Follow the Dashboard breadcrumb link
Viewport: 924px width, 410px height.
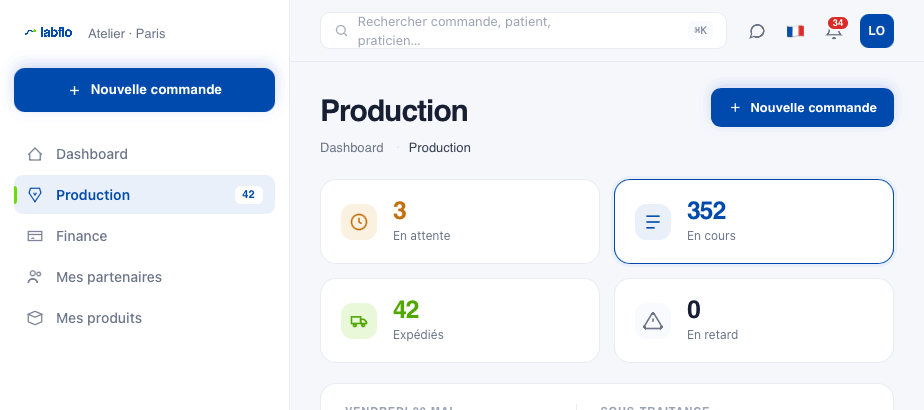352,148
